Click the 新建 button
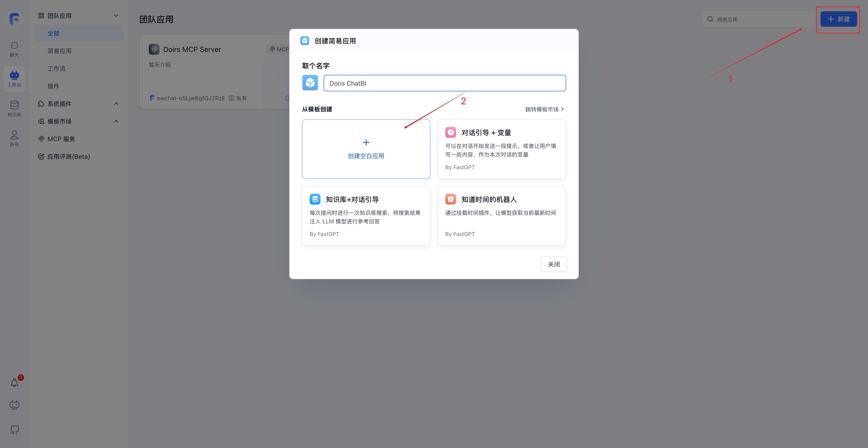This screenshot has height=448, width=868. [x=838, y=19]
